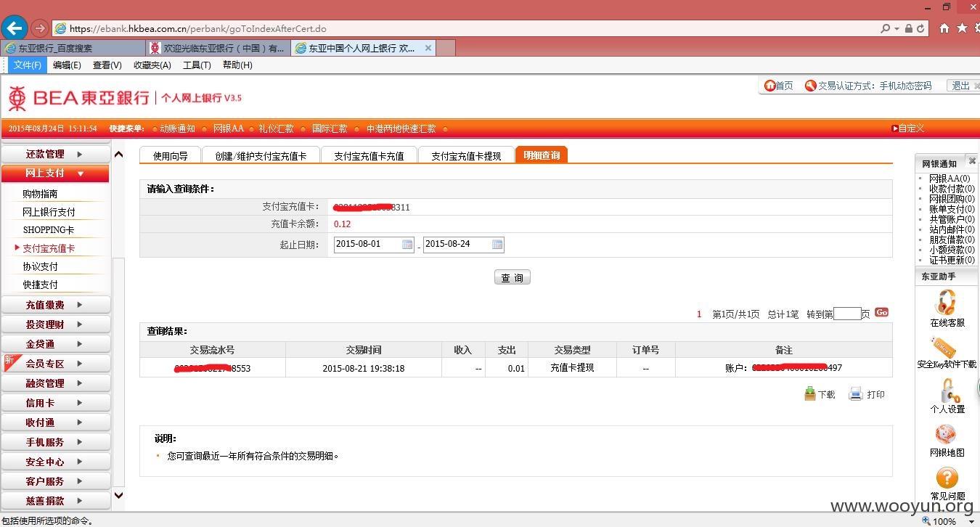980x527 pixels.
Task: Open 网银地图 icon
Action: pyautogui.click(x=946, y=434)
